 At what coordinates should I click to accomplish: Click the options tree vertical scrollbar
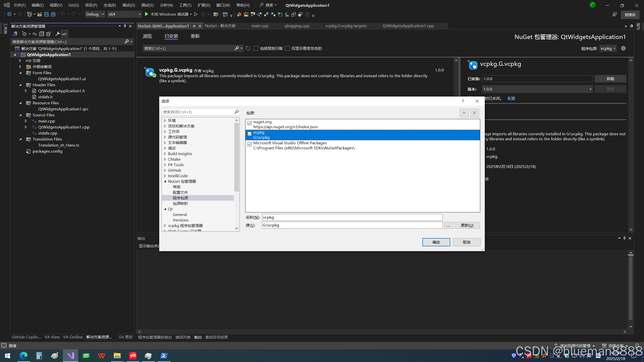click(x=236, y=174)
